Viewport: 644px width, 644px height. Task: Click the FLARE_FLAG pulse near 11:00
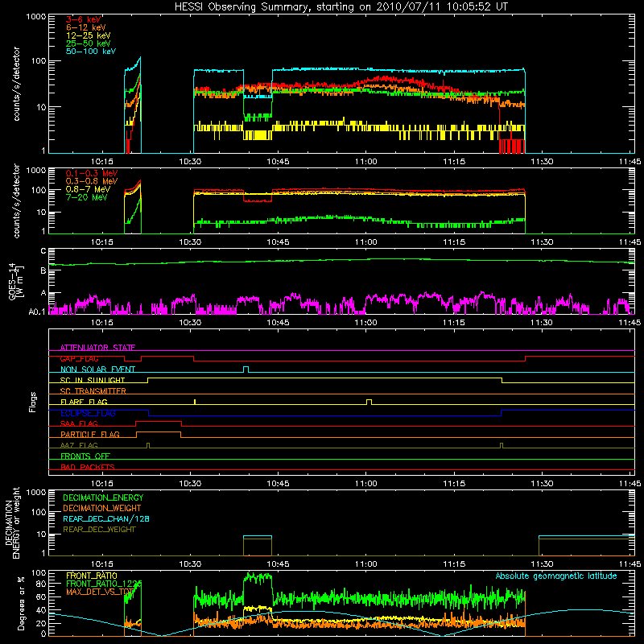click(x=369, y=402)
